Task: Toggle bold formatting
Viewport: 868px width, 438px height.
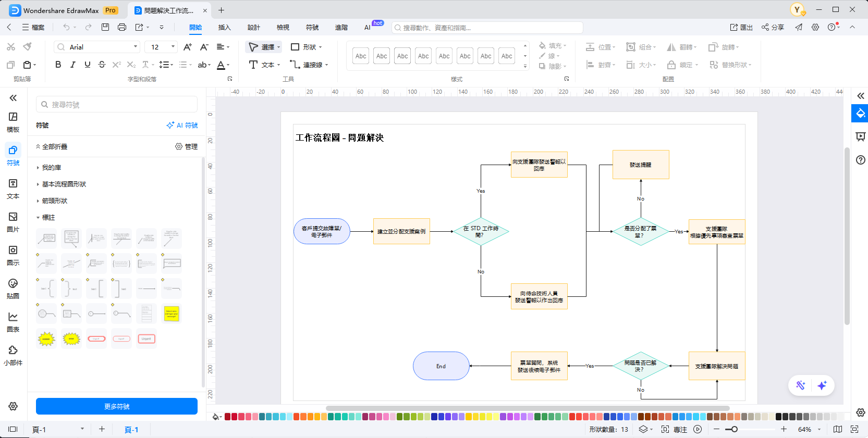Action: [58, 65]
